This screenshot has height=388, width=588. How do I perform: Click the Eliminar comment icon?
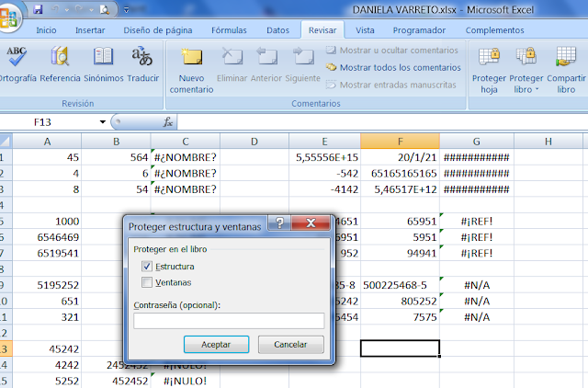coord(232,63)
